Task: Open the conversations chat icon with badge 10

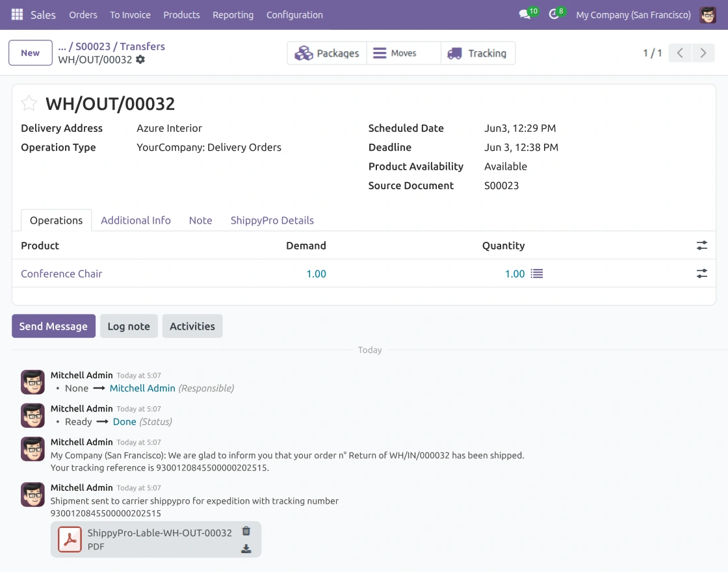Action: 525,14
